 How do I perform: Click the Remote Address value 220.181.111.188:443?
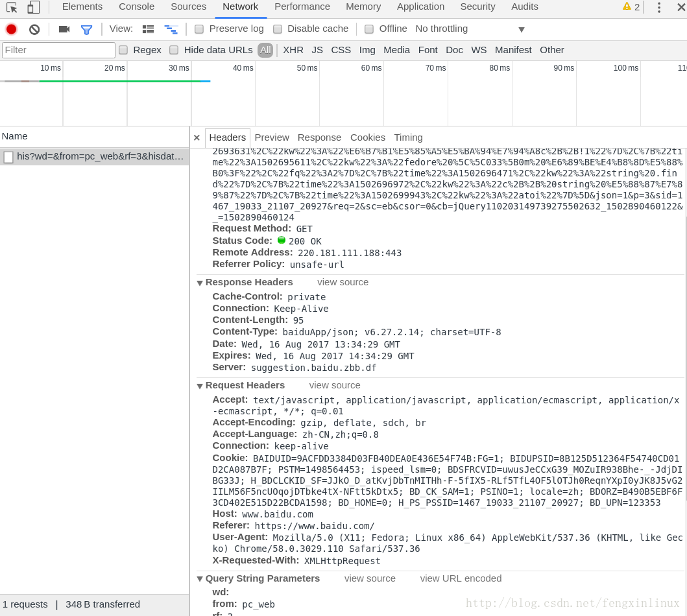tap(350, 253)
